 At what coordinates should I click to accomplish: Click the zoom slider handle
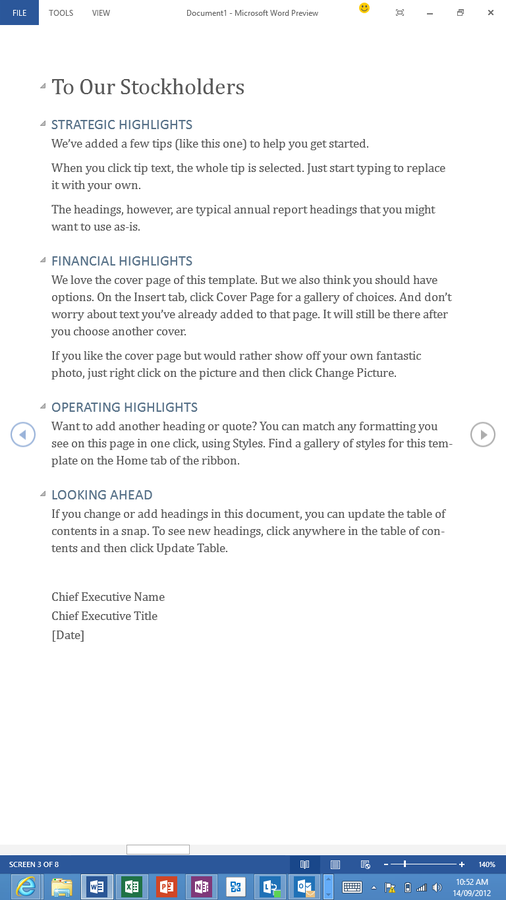click(x=406, y=864)
